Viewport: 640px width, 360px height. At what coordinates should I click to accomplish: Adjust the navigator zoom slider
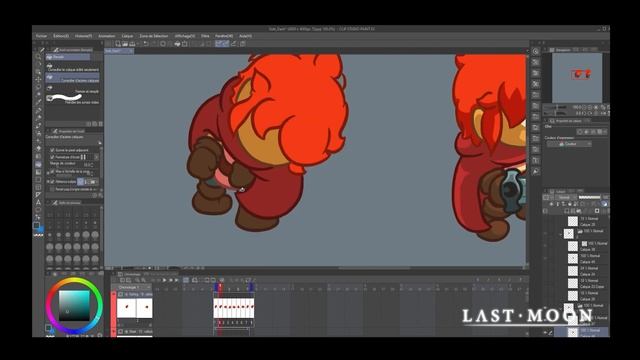(557, 107)
